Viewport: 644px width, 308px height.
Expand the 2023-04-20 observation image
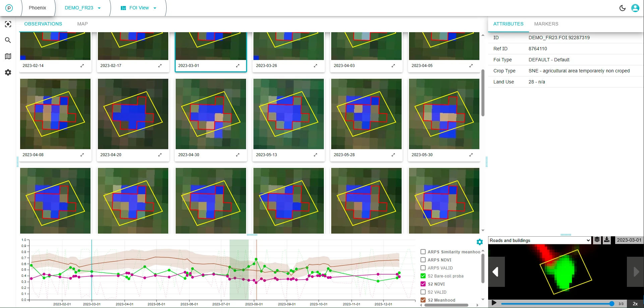(160, 155)
